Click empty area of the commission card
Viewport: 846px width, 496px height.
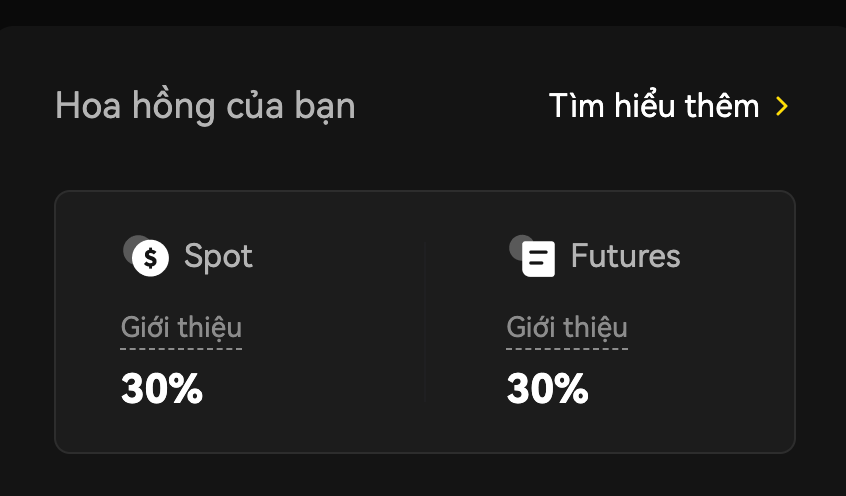point(330,420)
